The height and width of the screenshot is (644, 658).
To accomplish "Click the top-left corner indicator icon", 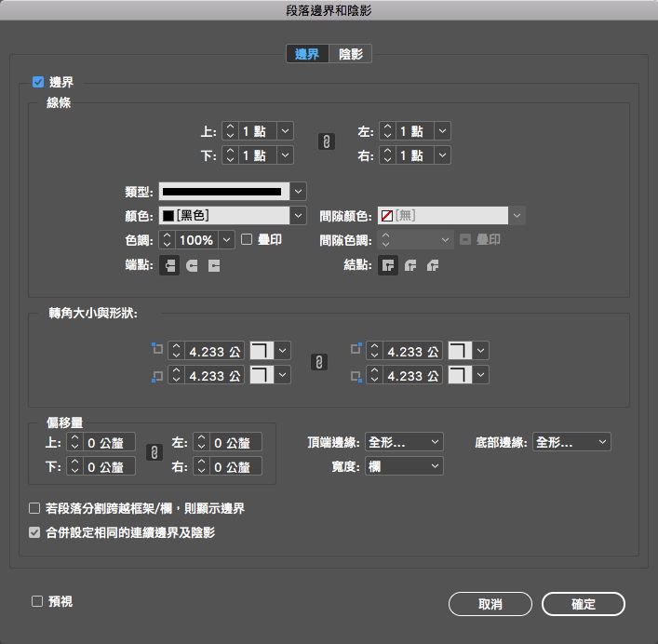I will pyautogui.click(x=157, y=348).
